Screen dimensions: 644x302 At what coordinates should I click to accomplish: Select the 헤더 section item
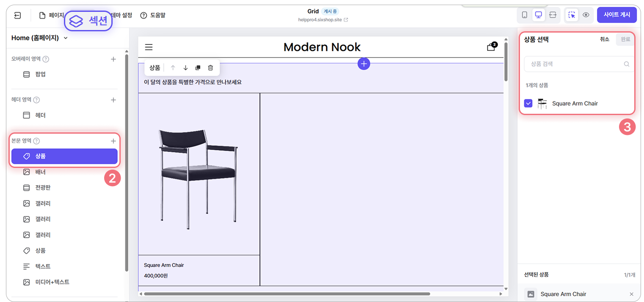coord(64,115)
